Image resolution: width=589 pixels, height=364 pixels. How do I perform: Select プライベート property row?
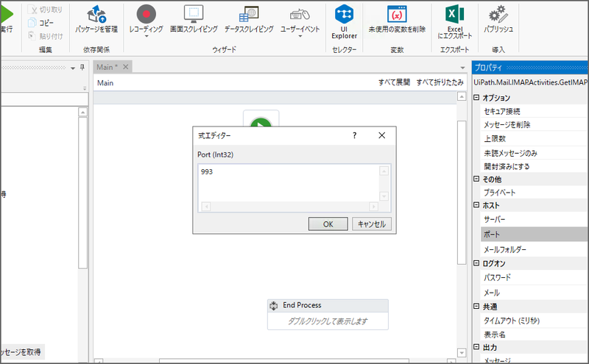click(534, 193)
